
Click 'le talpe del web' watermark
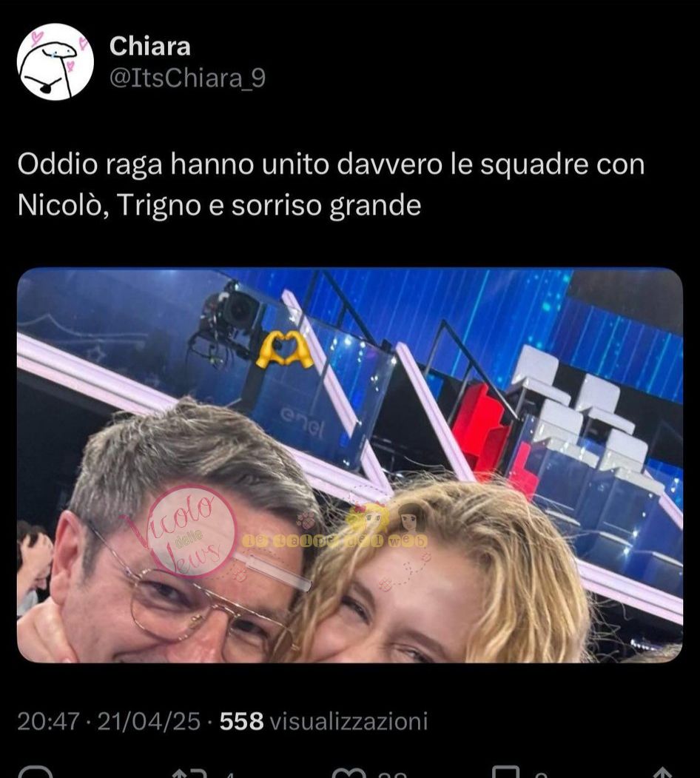point(335,541)
